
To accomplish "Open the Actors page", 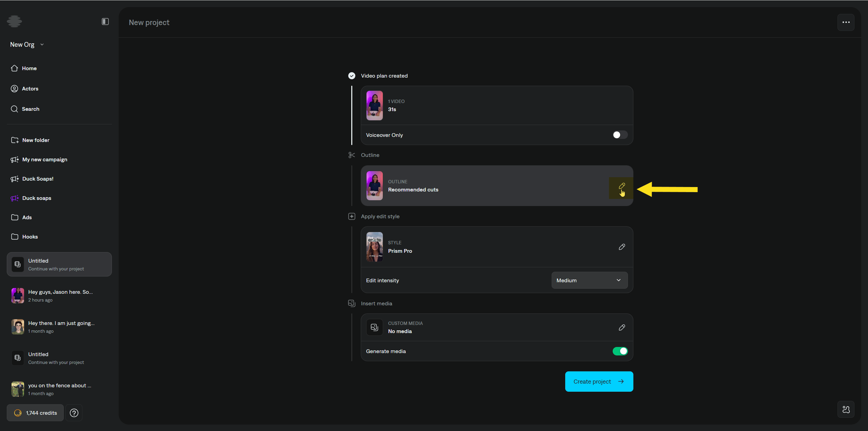I will tap(59, 88).
